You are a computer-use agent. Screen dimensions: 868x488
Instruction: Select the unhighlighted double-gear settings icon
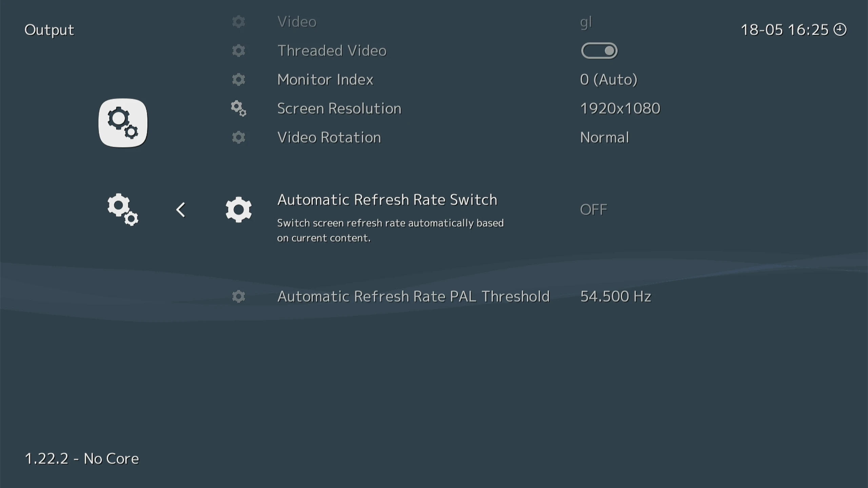click(123, 209)
